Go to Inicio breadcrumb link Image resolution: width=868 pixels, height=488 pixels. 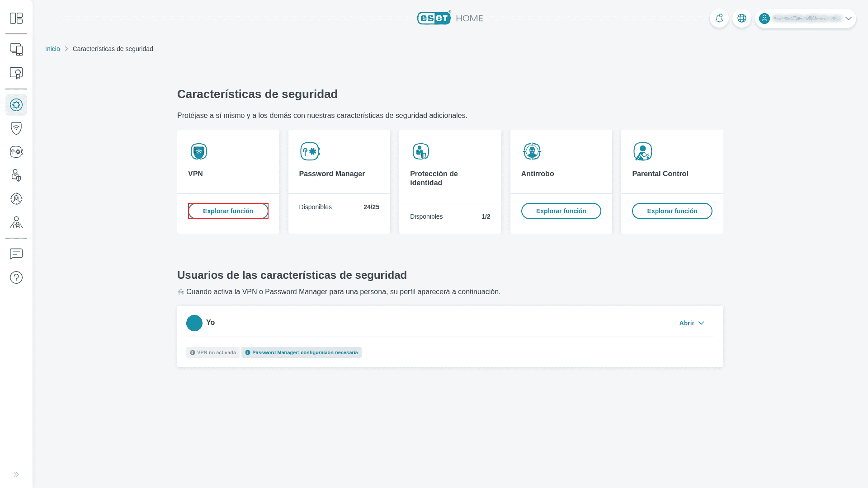tap(52, 49)
